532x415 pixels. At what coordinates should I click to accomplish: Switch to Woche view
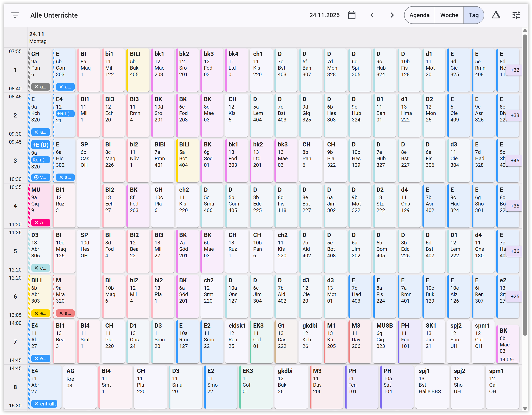[449, 15]
